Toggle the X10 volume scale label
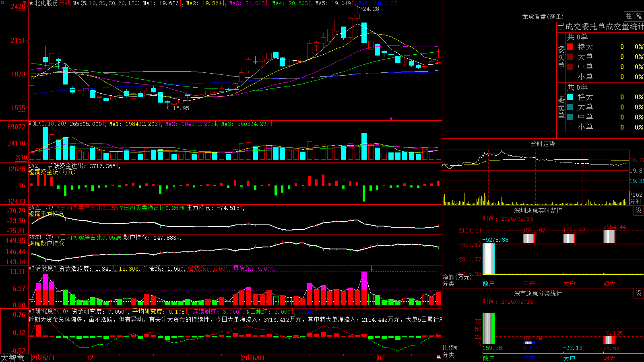Viewport: 644px width, 362px height. (x=22, y=157)
